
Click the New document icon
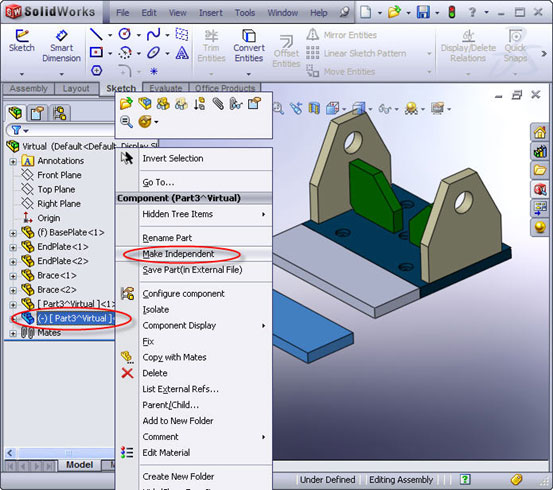[366, 12]
